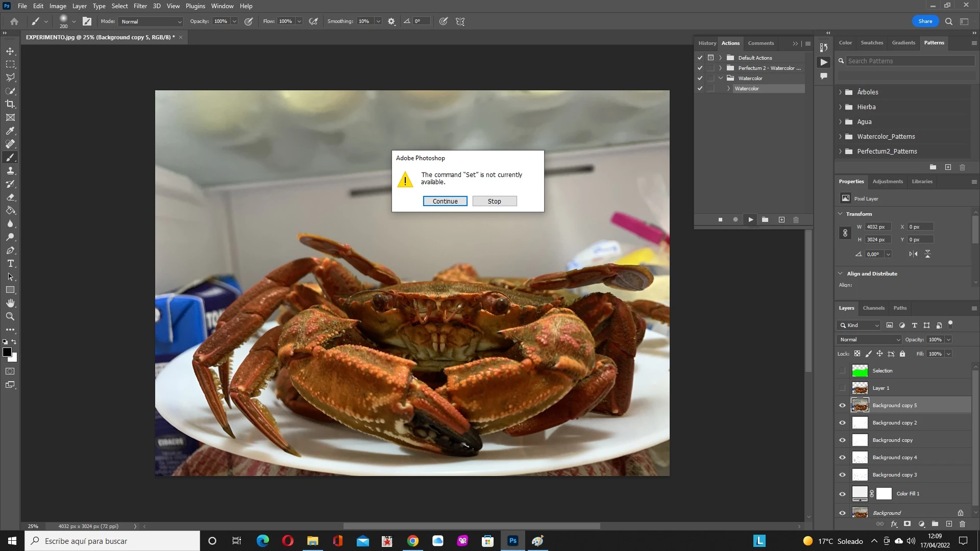This screenshot has height=551, width=980.
Task: Switch to the Channels tab
Action: tap(873, 308)
